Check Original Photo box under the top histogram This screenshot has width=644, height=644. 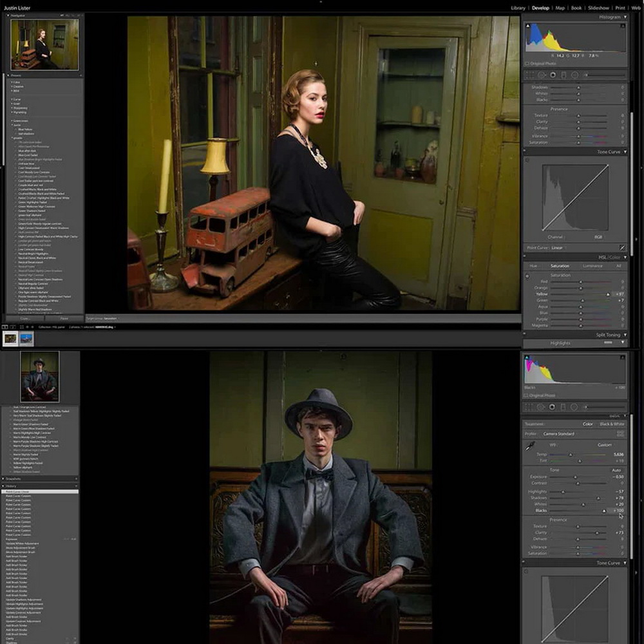pos(527,64)
